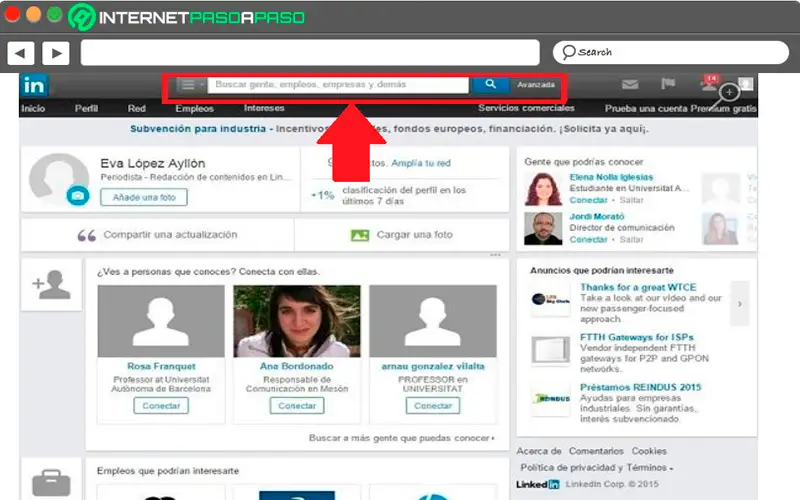Viewport: 800px width, 500px height.
Task: Click Conectar under Rosa Franquet
Action: tap(161, 406)
